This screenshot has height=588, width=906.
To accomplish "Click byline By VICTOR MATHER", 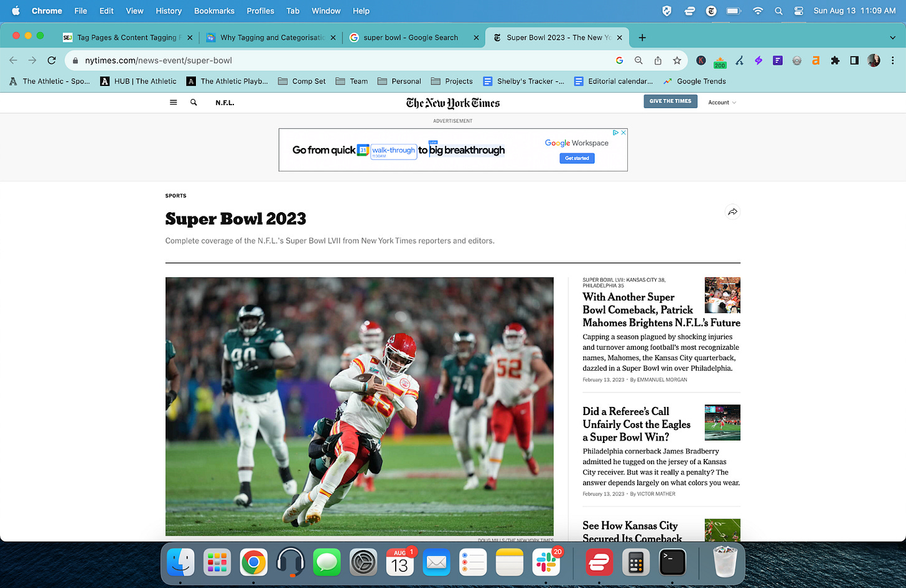I will click(x=653, y=494).
